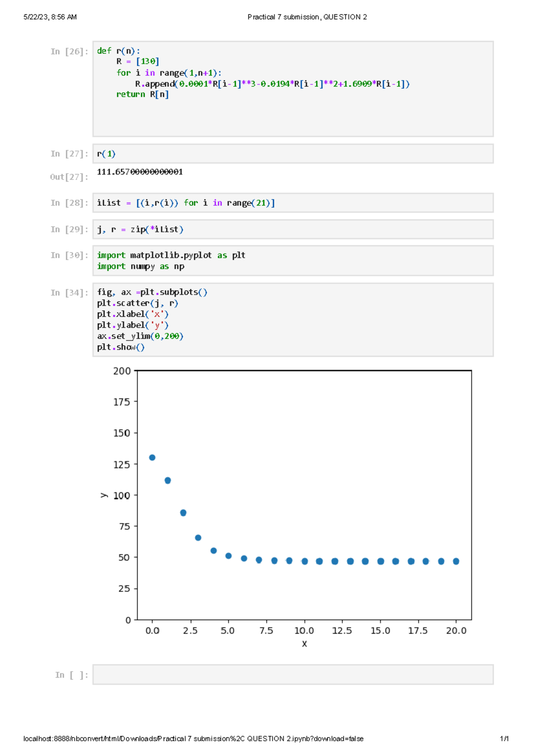Click the localhost URL in page footer

click(193, 739)
